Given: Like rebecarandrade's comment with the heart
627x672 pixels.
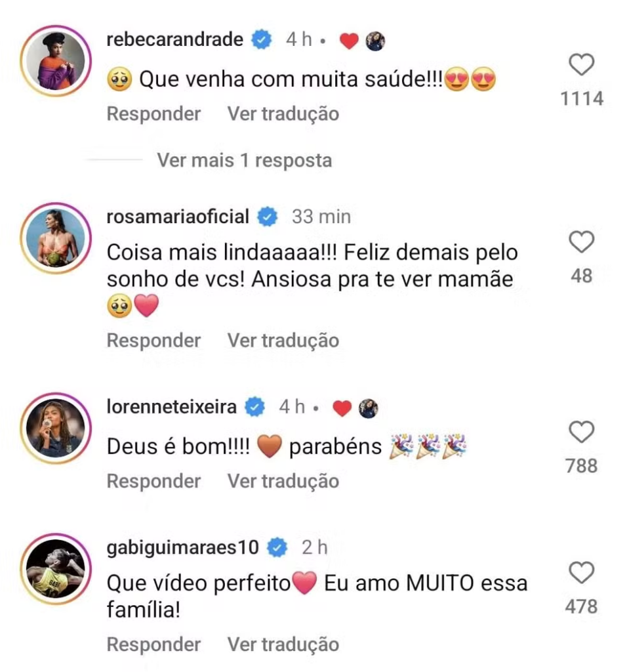Looking at the screenshot, I should pyautogui.click(x=581, y=65).
